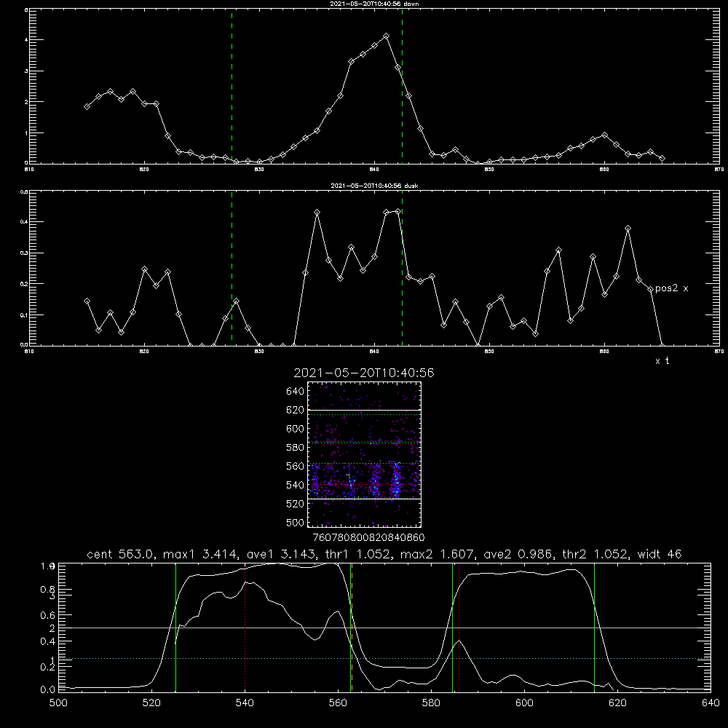Click the "640" tick label on bottom plot x-axis
728x728 pixels.
tap(711, 703)
